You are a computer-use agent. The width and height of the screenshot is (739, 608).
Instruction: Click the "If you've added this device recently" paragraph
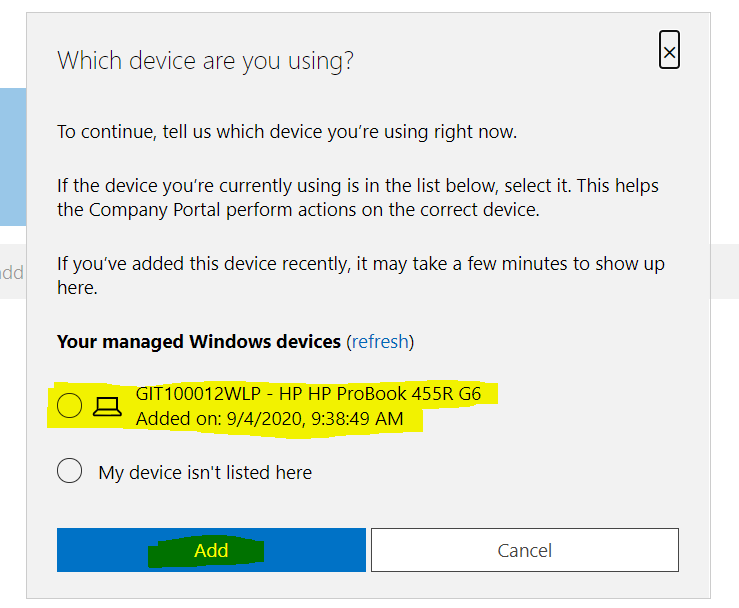[x=360, y=264]
